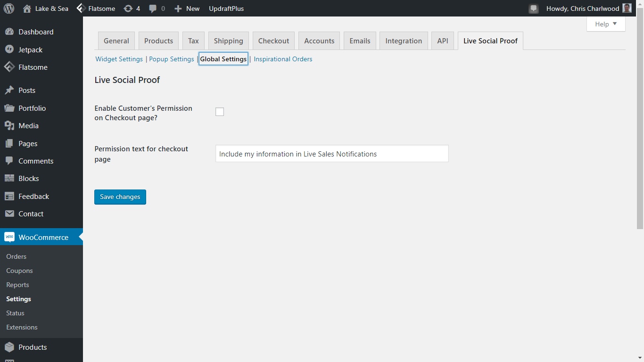
Task: Click the Pages icon in sidebar
Action: pos(9,143)
